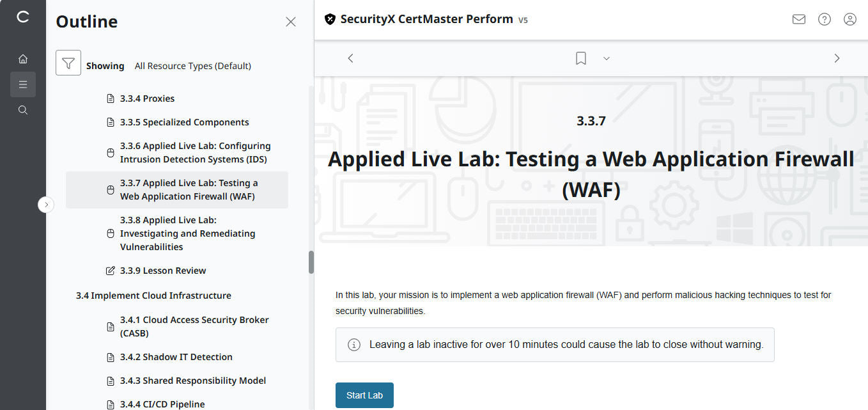Viewport: 868px width, 410px height.
Task: Bookmark this page with the bookmark icon
Action: click(x=580, y=58)
